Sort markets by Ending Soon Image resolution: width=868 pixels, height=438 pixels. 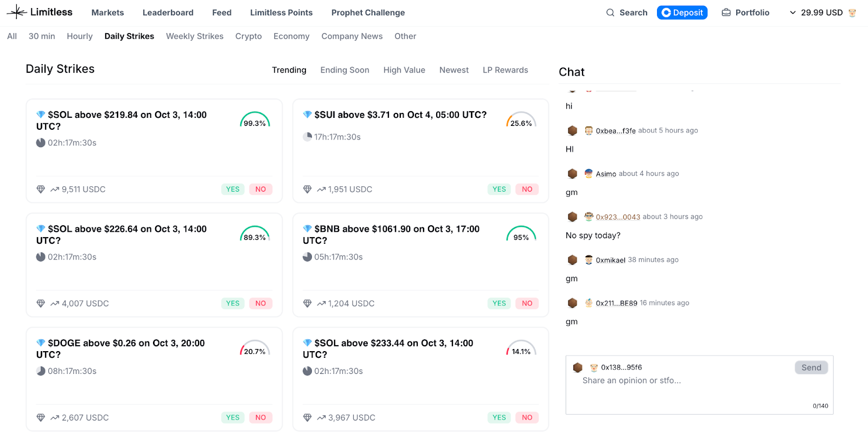[x=344, y=70]
